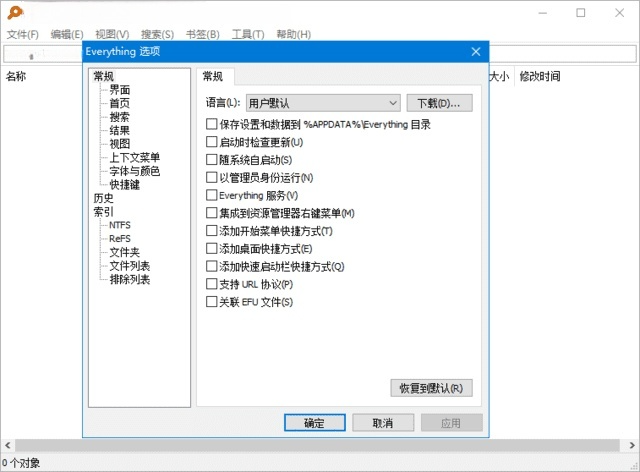Close the Everything 选项 dialog
Viewport: 640px width, 472px height.
(475, 52)
